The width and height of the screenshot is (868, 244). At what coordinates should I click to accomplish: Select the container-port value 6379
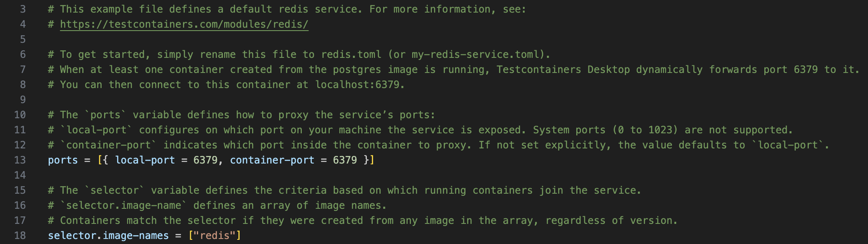click(x=345, y=160)
